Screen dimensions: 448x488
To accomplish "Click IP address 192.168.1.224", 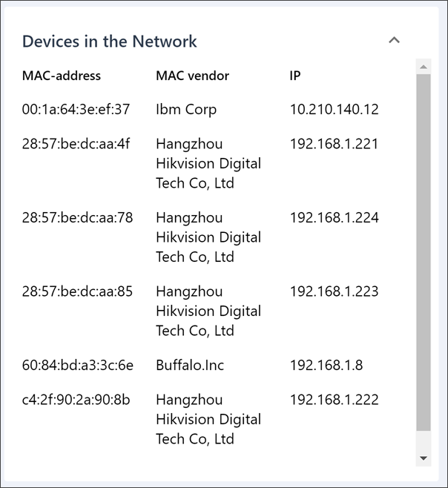I will pos(334,218).
